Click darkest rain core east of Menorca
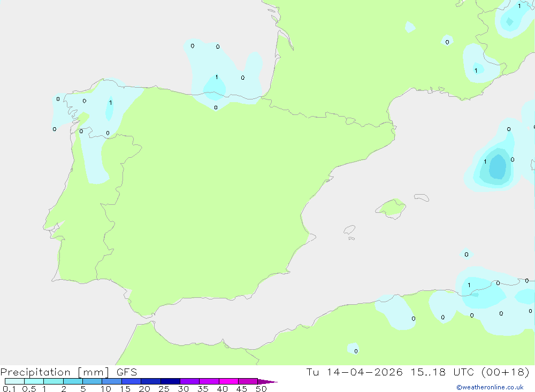Screen dimensions: 535x392 pyautogui.click(x=499, y=167)
